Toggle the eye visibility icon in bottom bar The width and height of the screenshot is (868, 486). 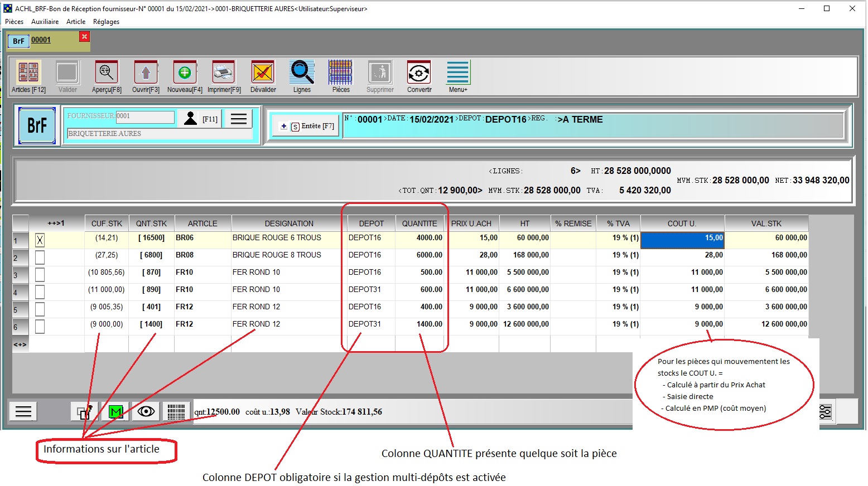tap(146, 412)
